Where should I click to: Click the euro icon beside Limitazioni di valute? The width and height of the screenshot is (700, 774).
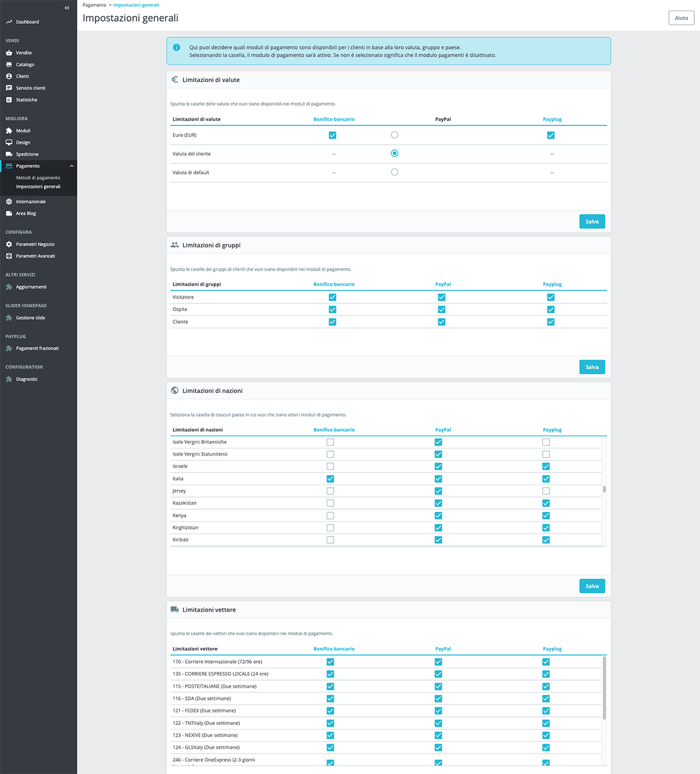174,79
